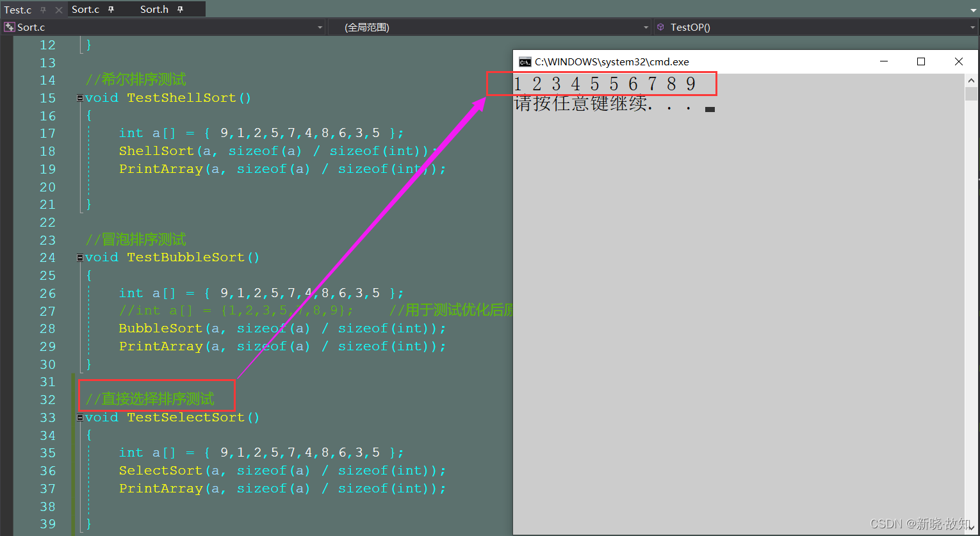The width and height of the screenshot is (980, 536).
Task: Click the PrintArray call on line 37
Action: pyautogui.click(x=160, y=489)
